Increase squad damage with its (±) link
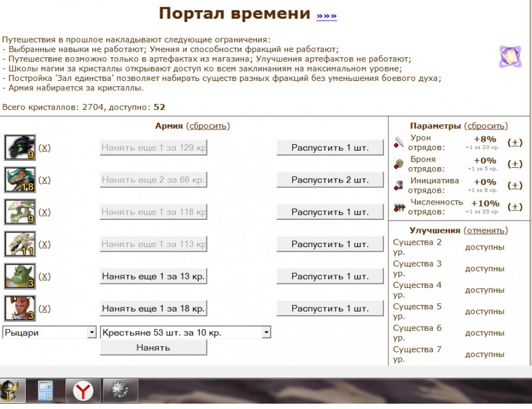This screenshot has width=532, height=409. click(515, 142)
